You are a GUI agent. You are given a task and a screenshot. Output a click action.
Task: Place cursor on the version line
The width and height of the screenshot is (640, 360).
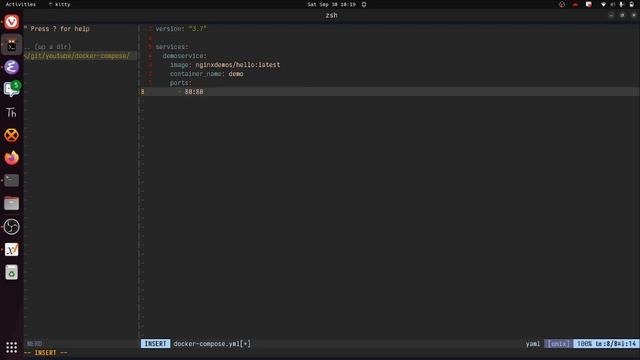181,29
